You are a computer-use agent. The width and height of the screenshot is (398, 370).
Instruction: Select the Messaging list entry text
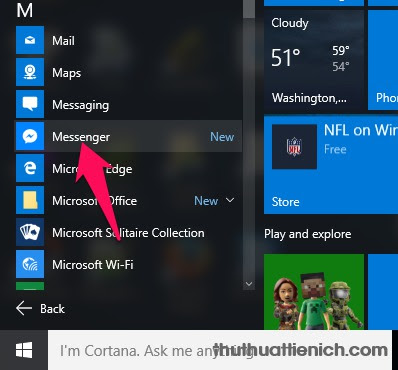click(x=81, y=105)
